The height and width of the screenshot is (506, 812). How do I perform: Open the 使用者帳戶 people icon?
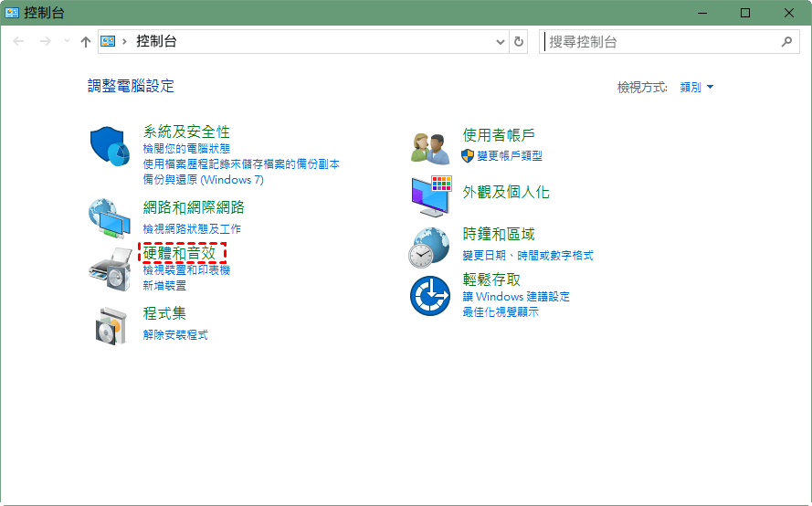tap(430, 148)
